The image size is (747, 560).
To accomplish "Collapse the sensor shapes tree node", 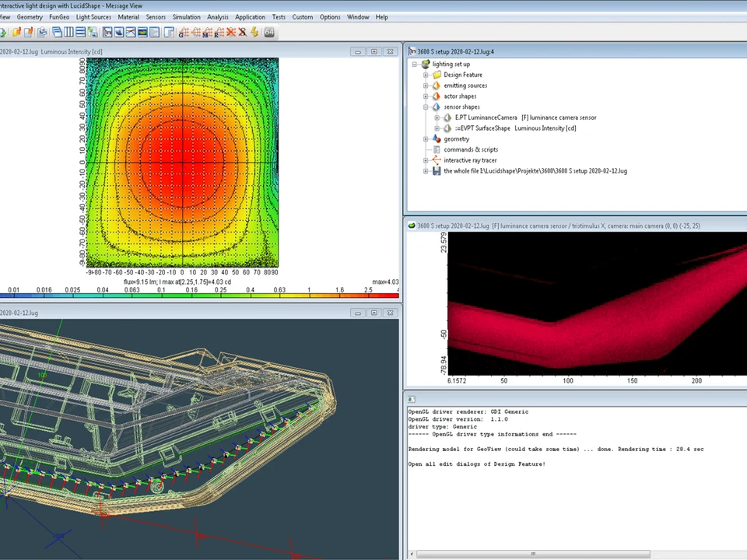I will pos(426,107).
